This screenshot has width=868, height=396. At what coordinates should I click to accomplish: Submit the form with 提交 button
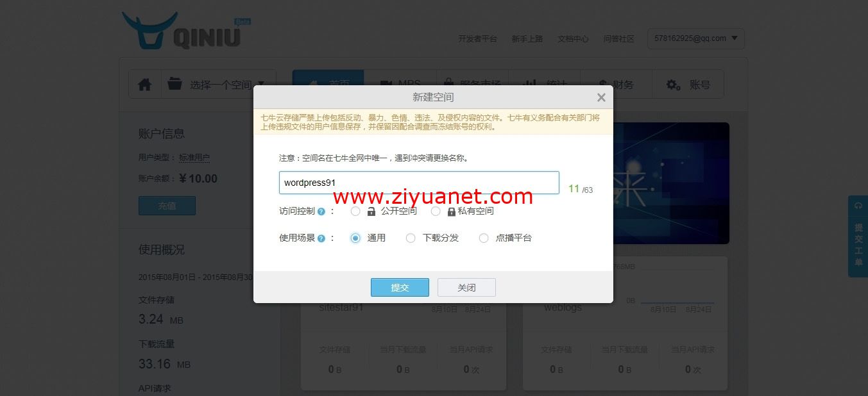(400, 287)
